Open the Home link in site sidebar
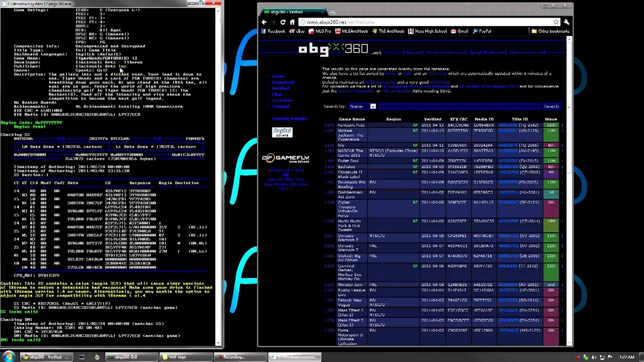The image size is (644, 362). [278, 76]
